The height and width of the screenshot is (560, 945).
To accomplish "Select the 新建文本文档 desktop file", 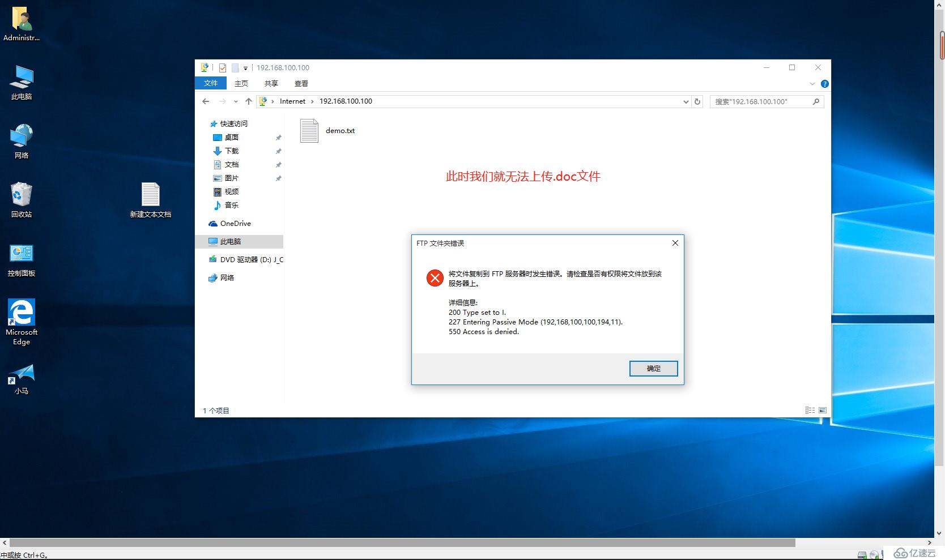I will pos(150,200).
